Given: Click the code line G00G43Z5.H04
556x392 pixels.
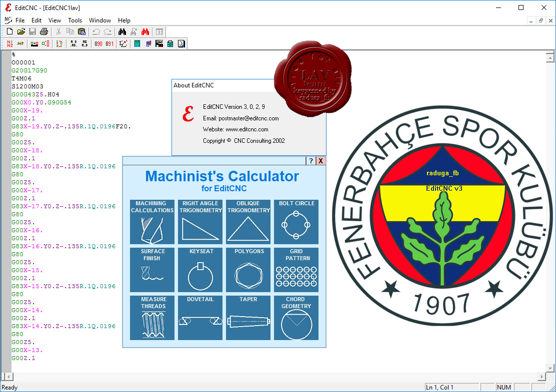Looking at the screenshot, I should pos(35,94).
